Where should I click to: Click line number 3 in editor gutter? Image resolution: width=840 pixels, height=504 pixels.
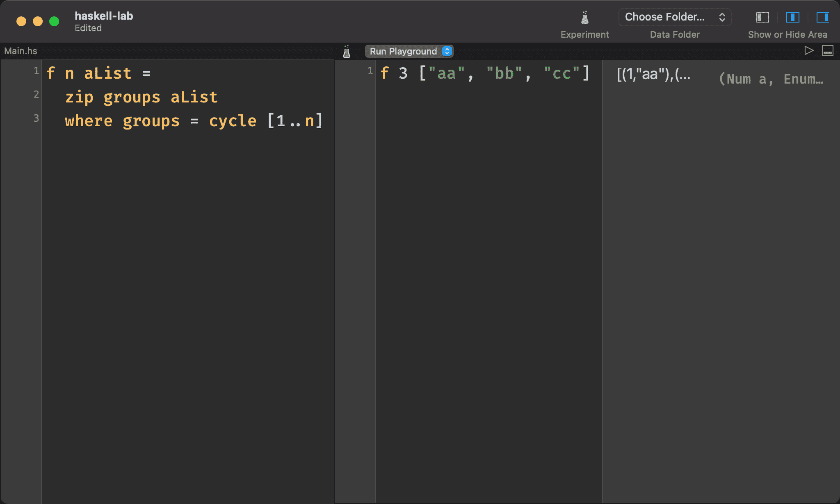(36, 118)
